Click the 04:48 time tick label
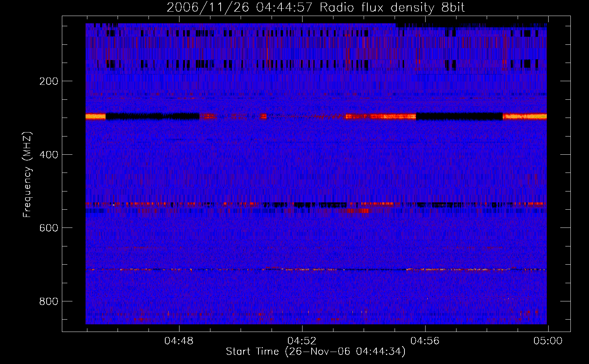The height and width of the screenshot is (364, 589). tap(179, 341)
